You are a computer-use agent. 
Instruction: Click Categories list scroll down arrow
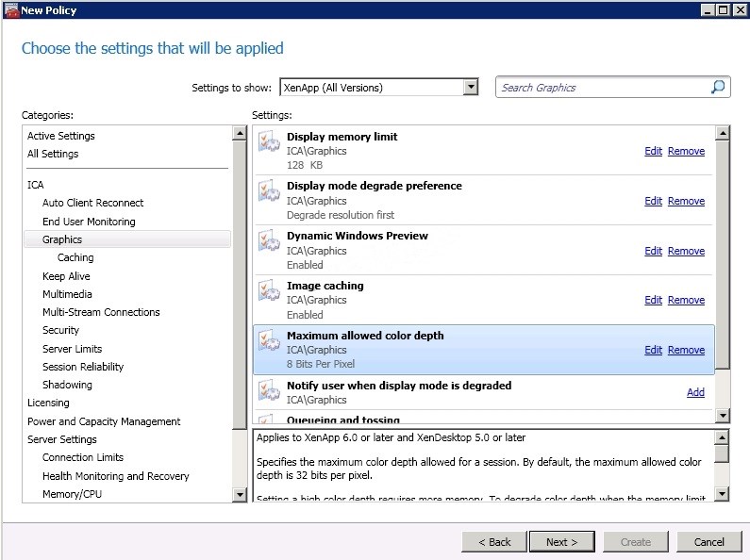240,495
